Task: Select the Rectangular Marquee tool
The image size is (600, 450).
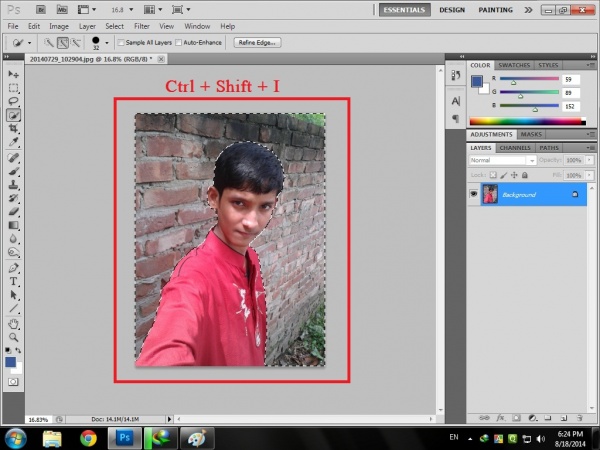Action: 13,88
